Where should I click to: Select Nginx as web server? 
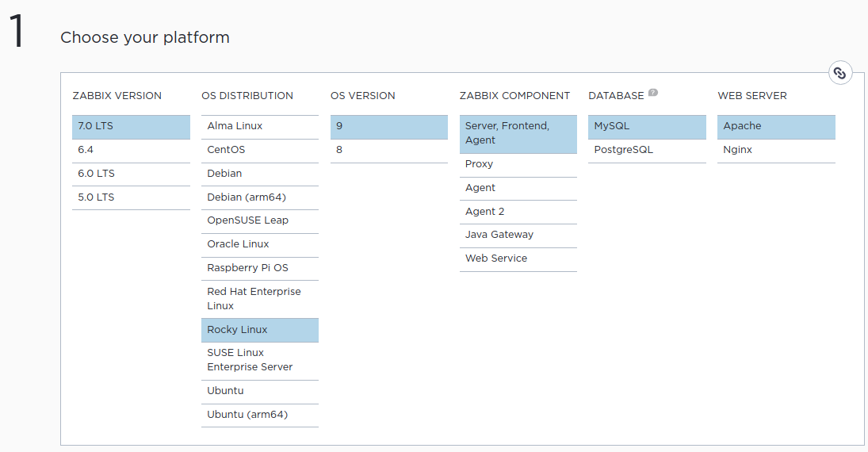pyautogui.click(x=776, y=150)
